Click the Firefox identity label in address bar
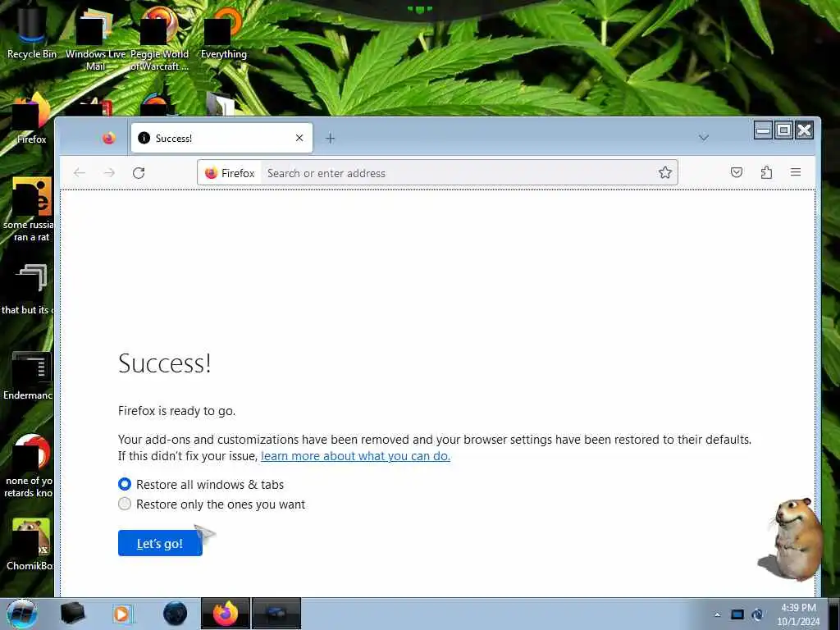 (230, 173)
